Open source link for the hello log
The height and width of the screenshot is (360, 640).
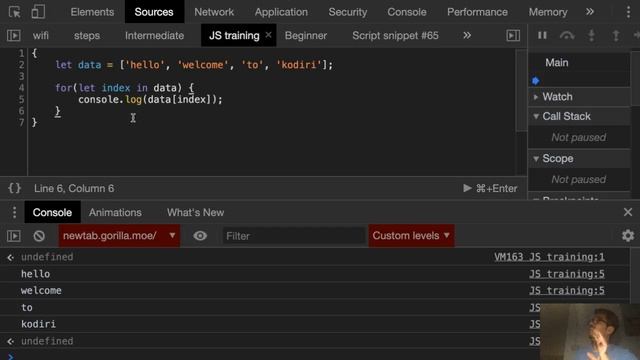[x=567, y=273]
